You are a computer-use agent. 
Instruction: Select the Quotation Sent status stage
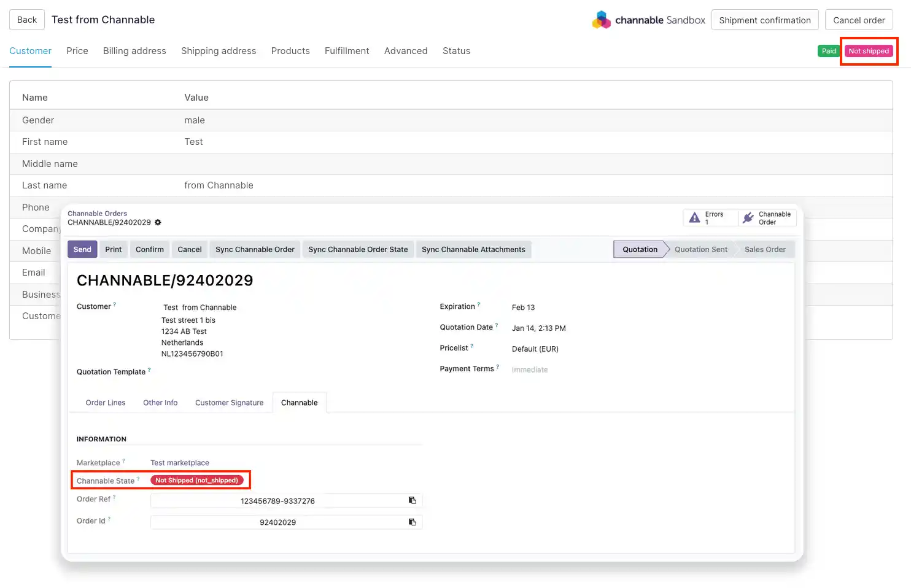coord(700,249)
